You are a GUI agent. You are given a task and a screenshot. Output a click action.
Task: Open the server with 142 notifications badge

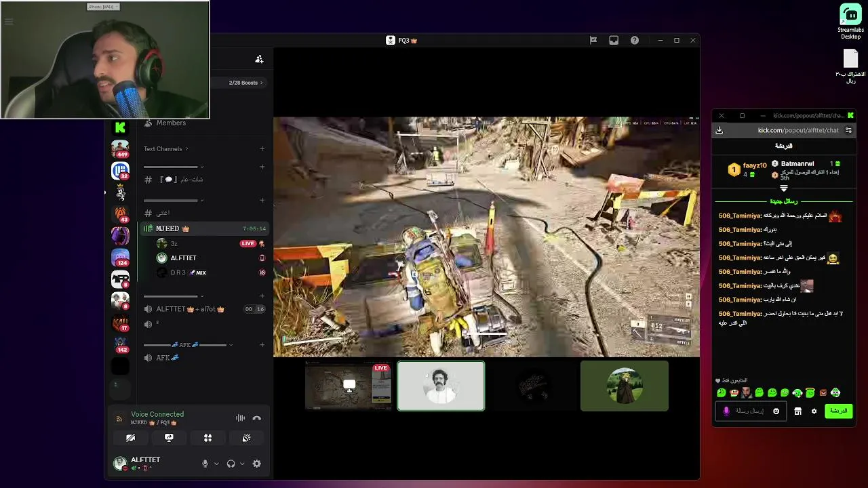tap(120, 344)
